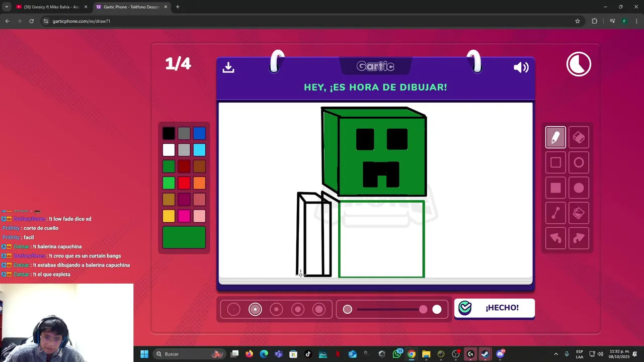Pick the salmon color swatch

199,200
